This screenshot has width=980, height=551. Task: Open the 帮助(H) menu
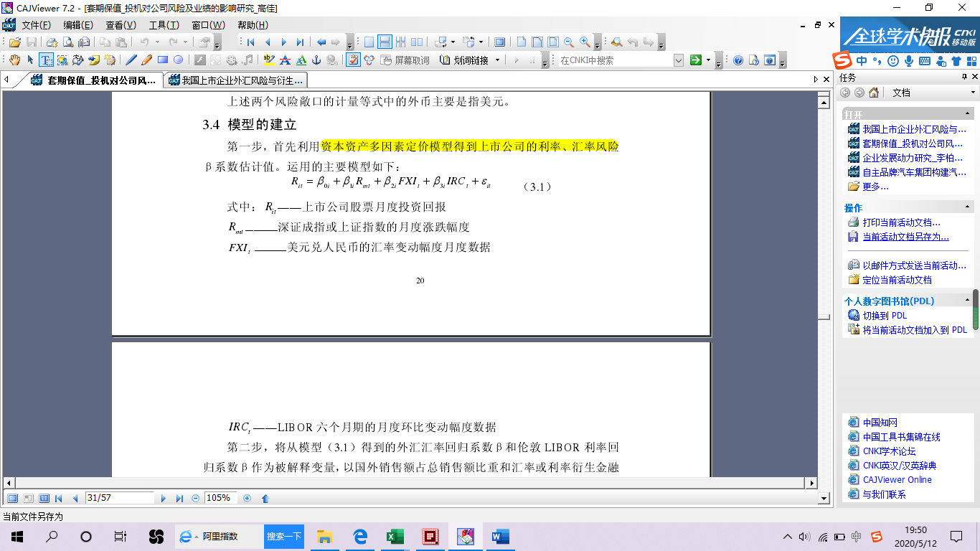pyautogui.click(x=252, y=24)
